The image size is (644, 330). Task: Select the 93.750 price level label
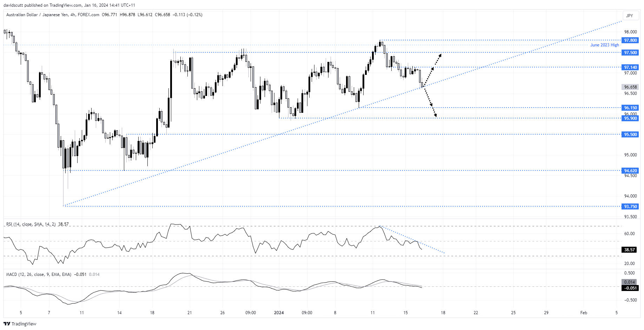pos(630,207)
